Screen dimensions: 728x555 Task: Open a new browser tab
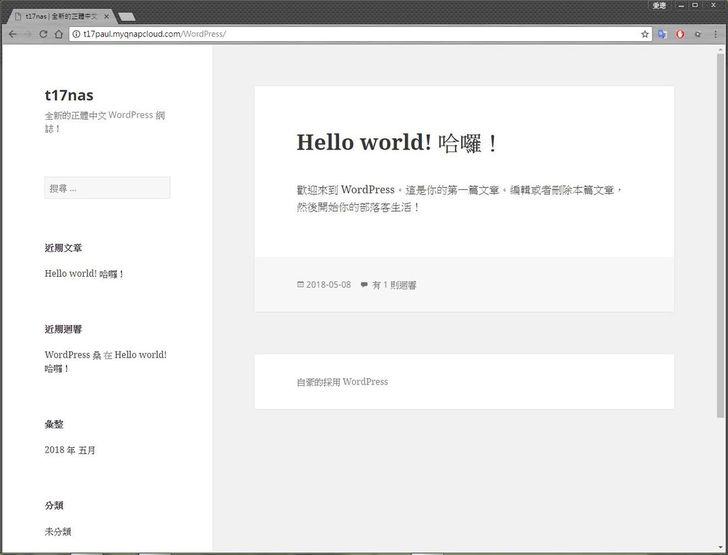tap(127, 16)
